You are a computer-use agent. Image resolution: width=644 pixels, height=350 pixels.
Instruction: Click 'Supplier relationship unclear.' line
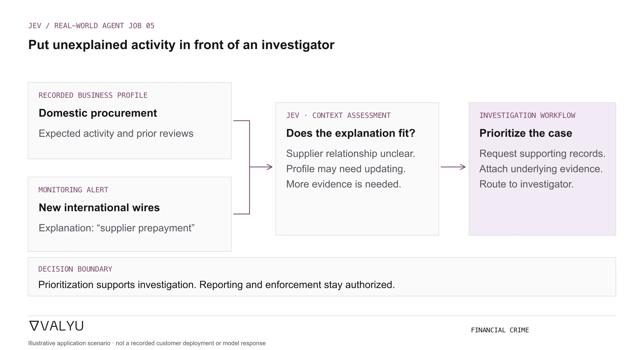351,154
